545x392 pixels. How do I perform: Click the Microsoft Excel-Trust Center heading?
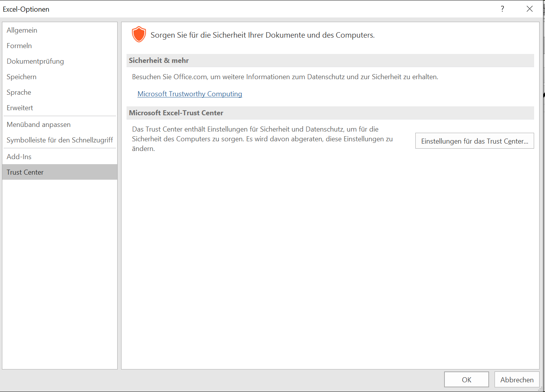click(176, 113)
